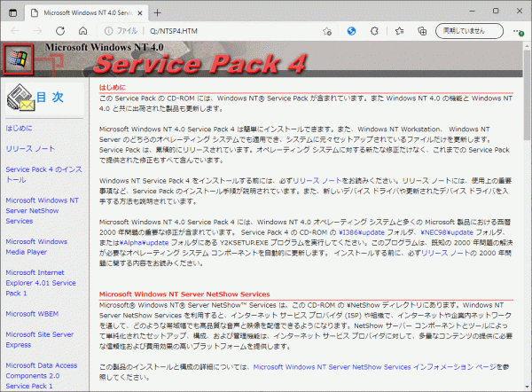
Task: Select the Microsoft Windows NT 4.0 browser tab
Action: point(87,13)
